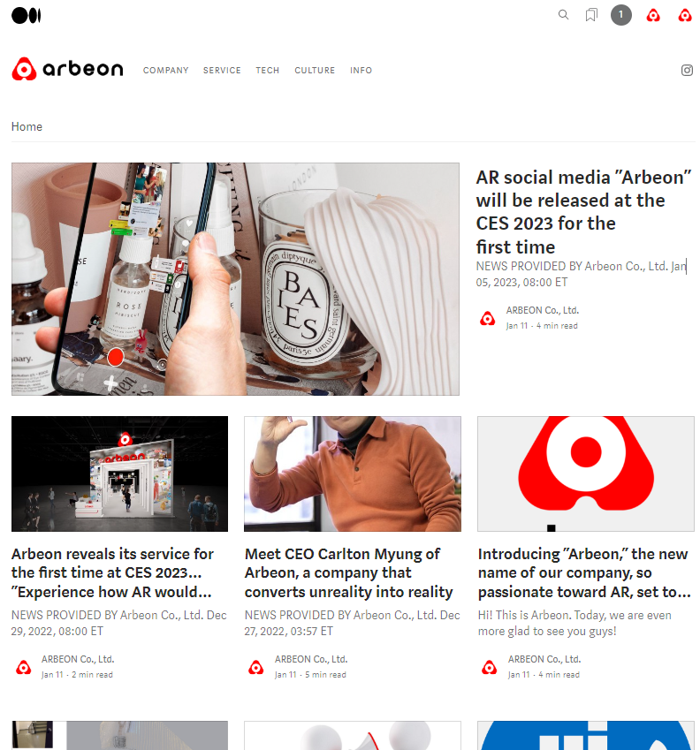
Task: Open the notification badge showing 1
Action: (x=620, y=15)
